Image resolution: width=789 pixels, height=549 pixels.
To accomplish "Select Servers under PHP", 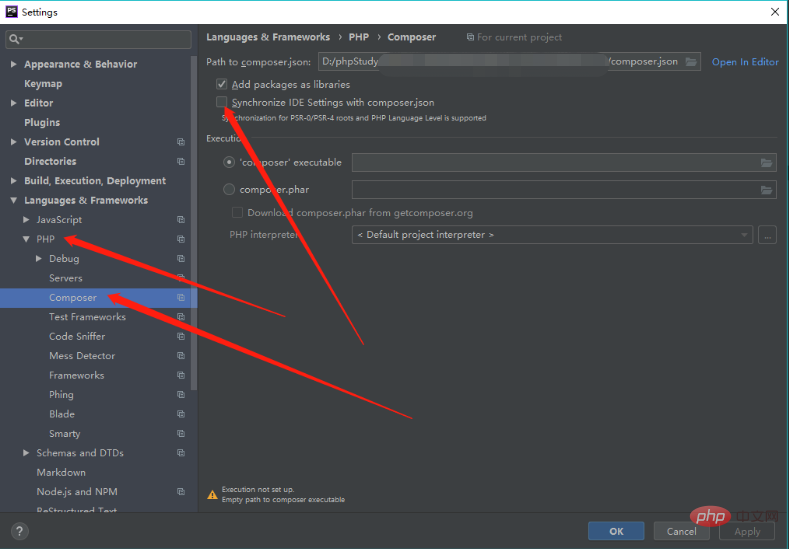I will (66, 278).
